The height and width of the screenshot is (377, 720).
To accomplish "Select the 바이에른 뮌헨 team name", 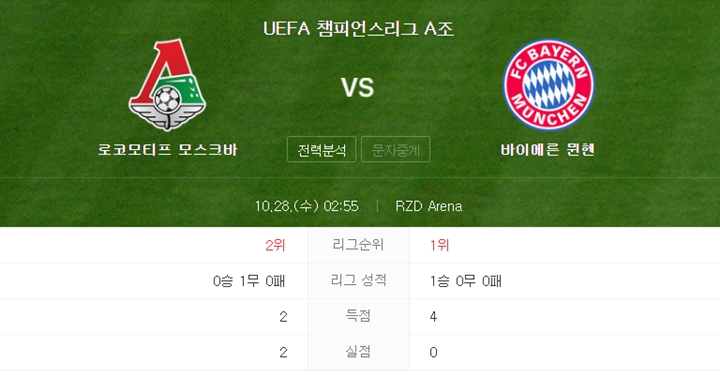I will [548, 150].
